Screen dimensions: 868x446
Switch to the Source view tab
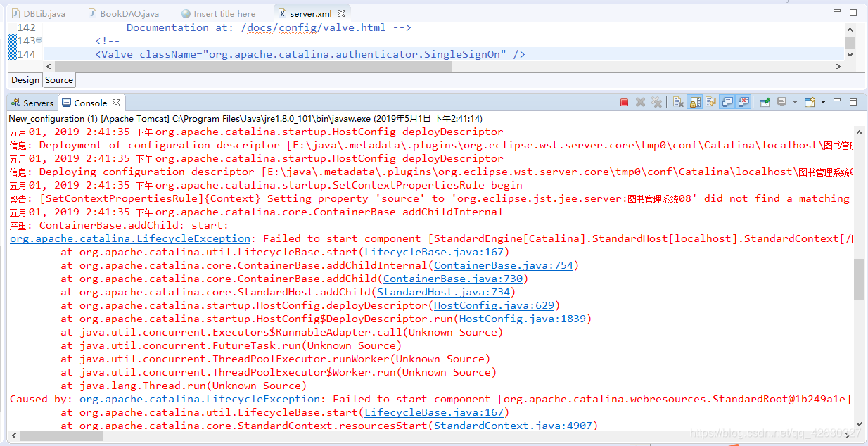pos(59,80)
